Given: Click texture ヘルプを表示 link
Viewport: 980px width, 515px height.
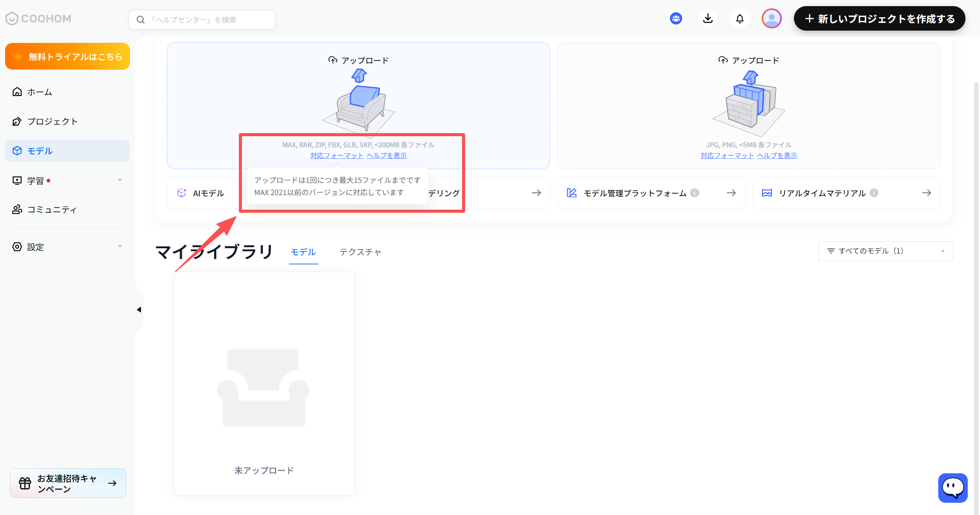Looking at the screenshot, I should [777, 155].
